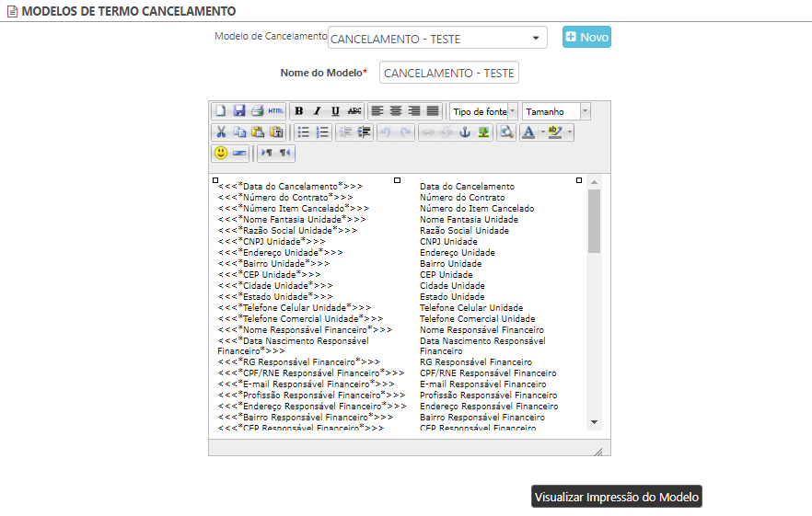Screen dimensions: 812x516
Task: Click the editor scrollbar down arrow
Action: click(x=595, y=422)
